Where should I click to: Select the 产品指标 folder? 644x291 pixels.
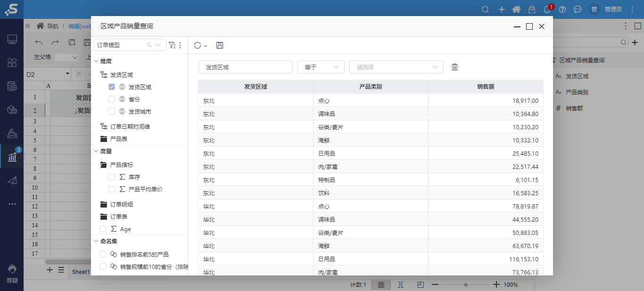[x=117, y=165]
